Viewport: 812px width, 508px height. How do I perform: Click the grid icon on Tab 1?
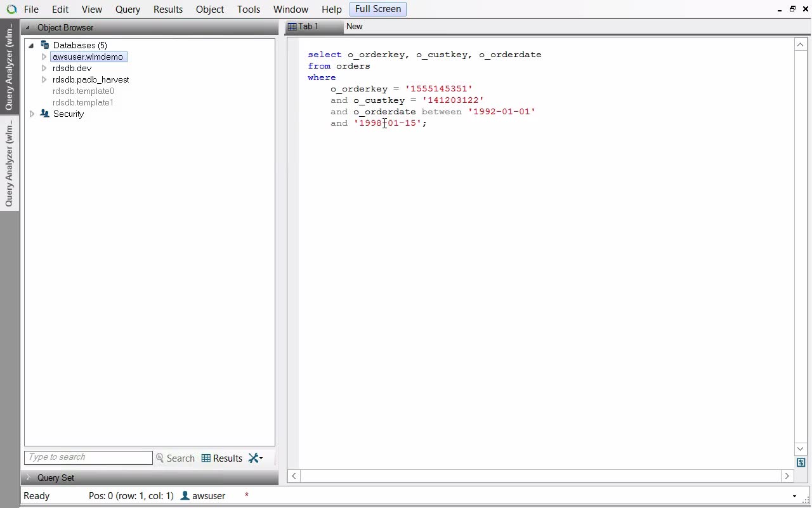[292, 27]
